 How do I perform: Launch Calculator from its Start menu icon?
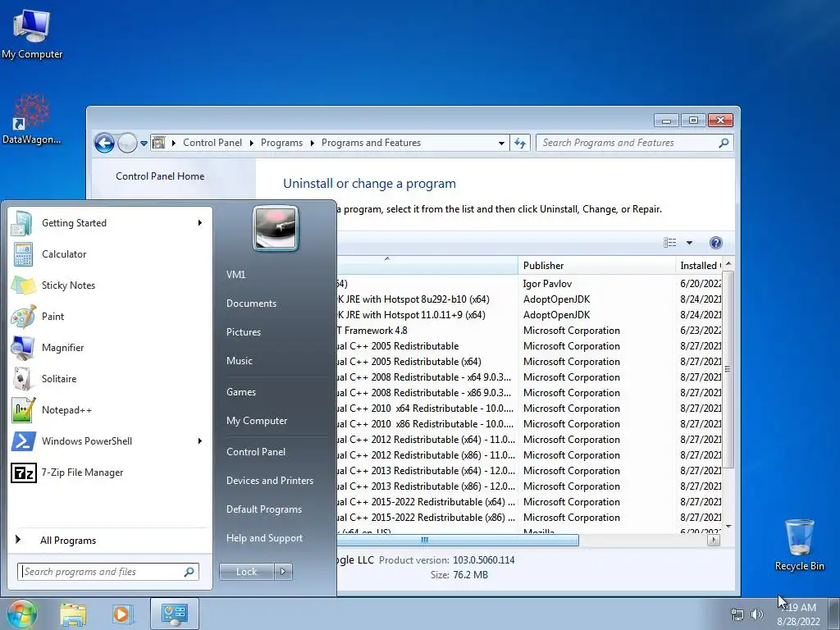click(23, 254)
